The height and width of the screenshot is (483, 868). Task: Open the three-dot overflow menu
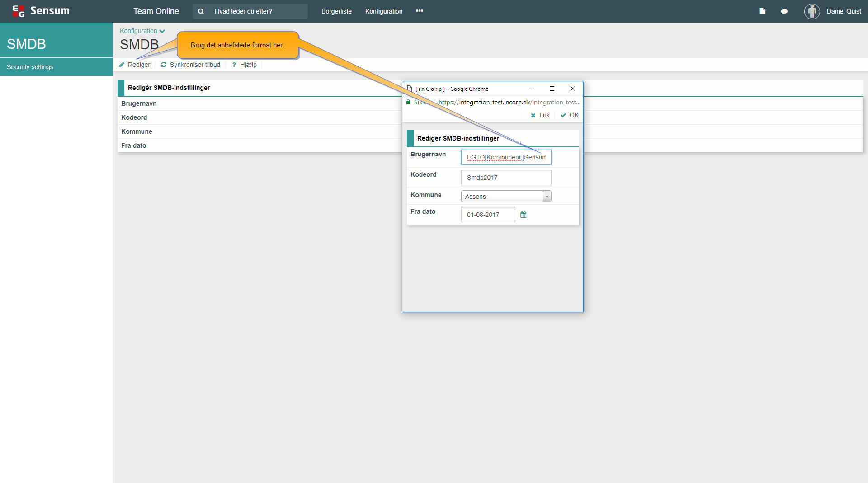coord(420,11)
